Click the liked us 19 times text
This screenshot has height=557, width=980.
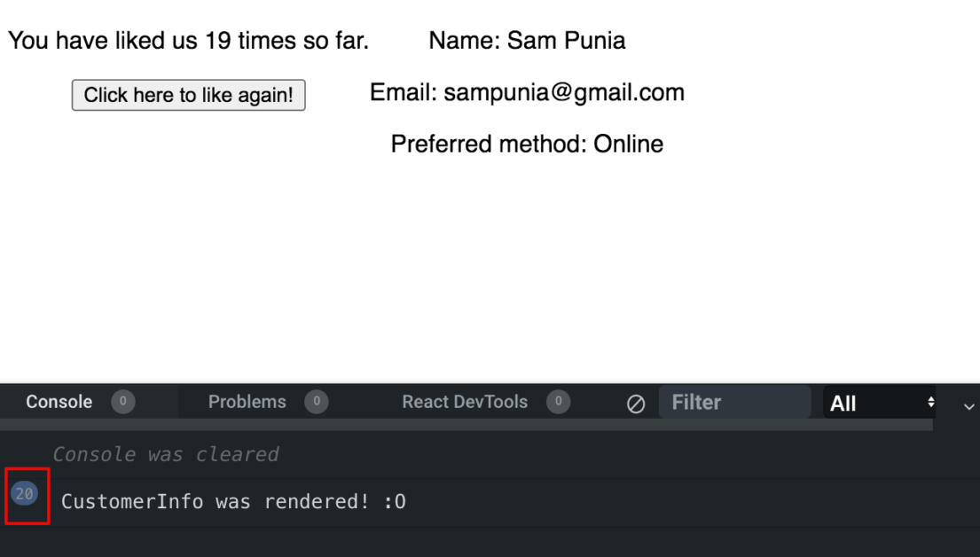click(188, 40)
